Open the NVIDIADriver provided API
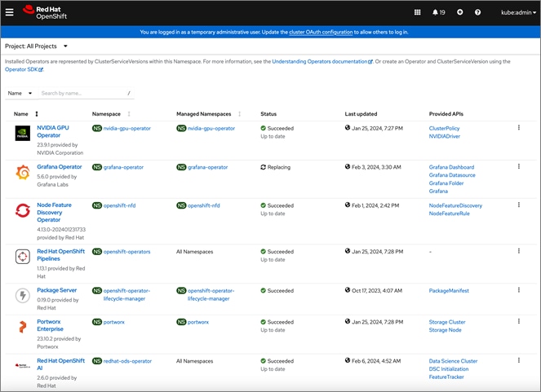Image resolution: width=541 pixels, height=392 pixels. coord(445,136)
